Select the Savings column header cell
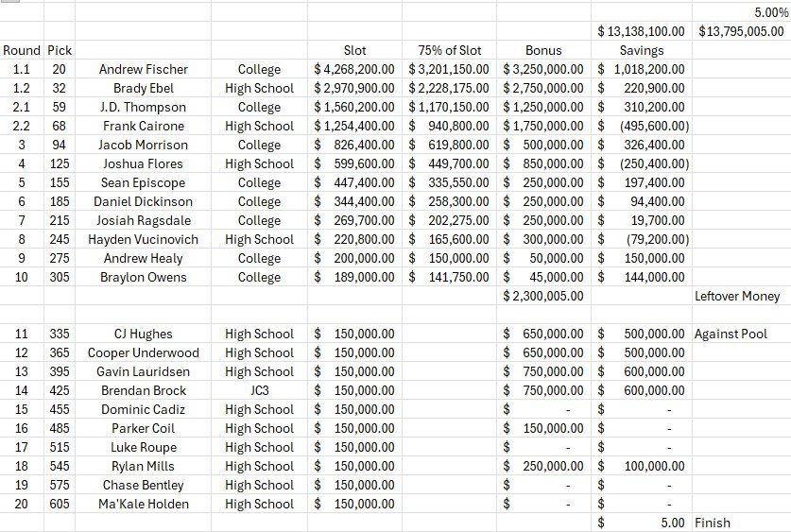 click(x=642, y=50)
